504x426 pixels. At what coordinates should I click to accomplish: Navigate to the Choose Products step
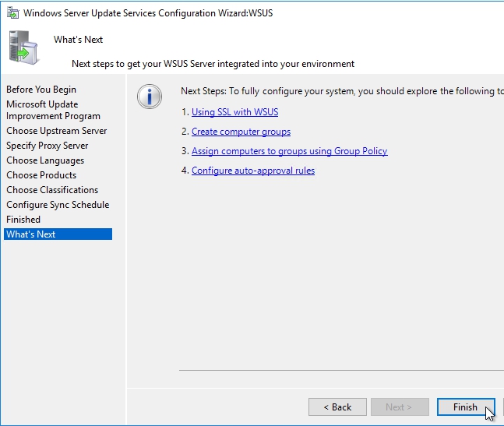click(x=41, y=175)
